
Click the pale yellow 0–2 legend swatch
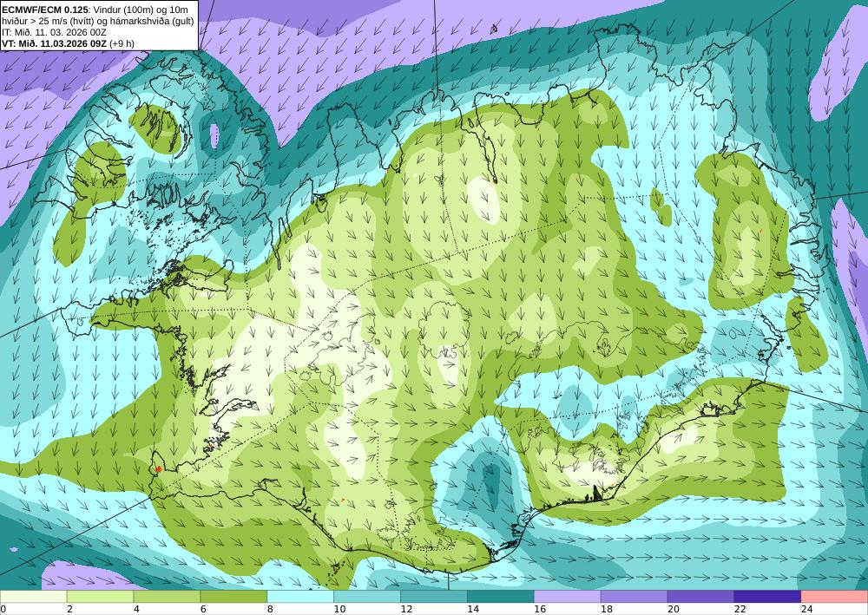[x=33, y=597]
